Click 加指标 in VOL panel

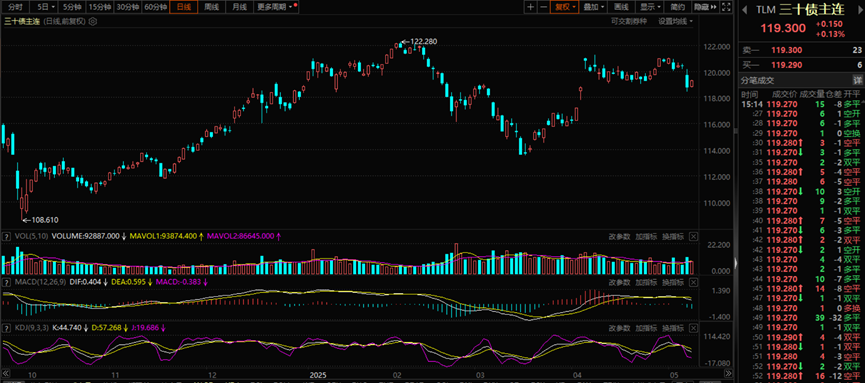645,236
